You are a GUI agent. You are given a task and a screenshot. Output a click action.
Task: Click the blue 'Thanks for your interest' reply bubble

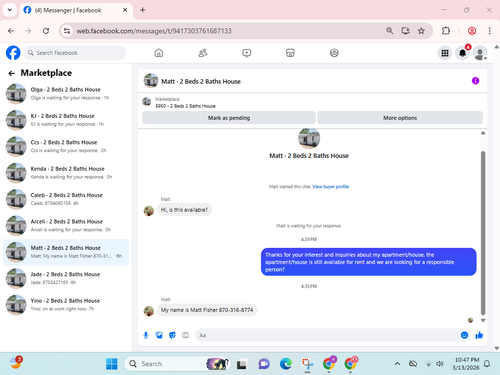pyautogui.click(x=368, y=262)
